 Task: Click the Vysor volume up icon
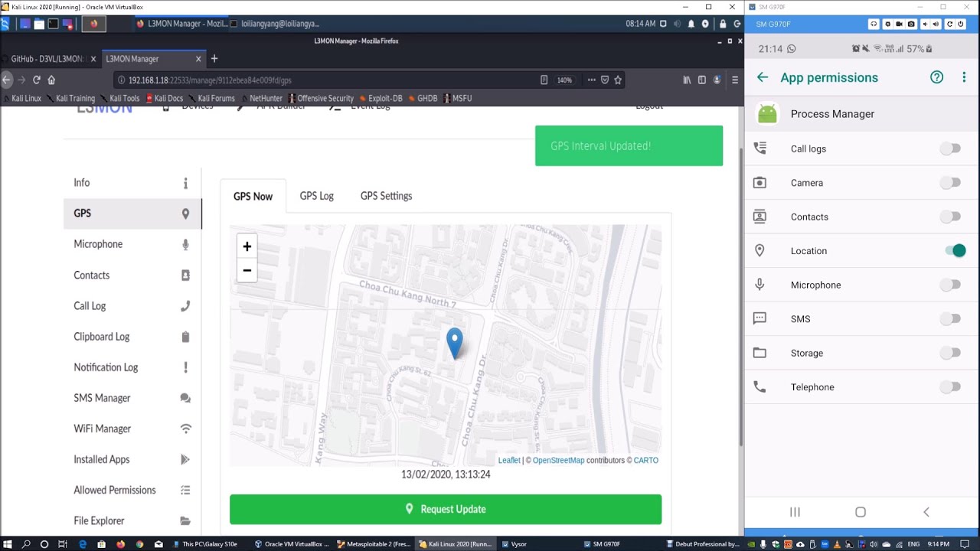coord(937,24)
